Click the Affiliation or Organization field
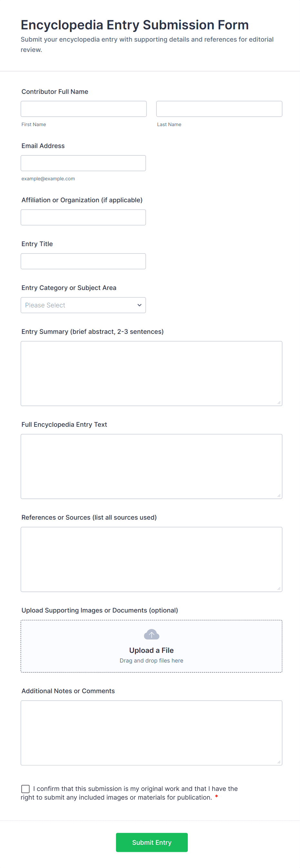 click(x=83, y=217)
